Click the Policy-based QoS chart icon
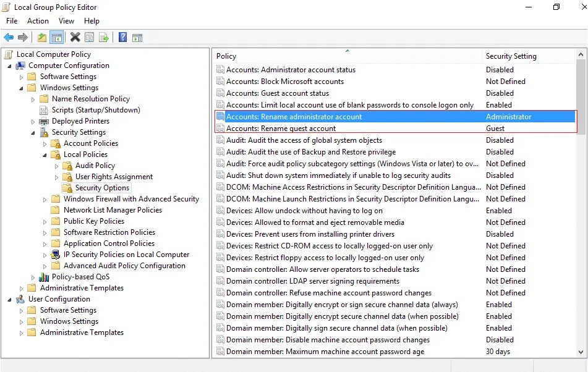 44,277
